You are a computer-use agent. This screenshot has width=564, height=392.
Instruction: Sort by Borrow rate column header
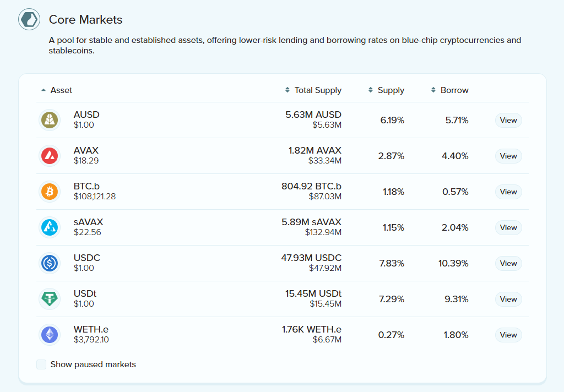pos(449,90)
